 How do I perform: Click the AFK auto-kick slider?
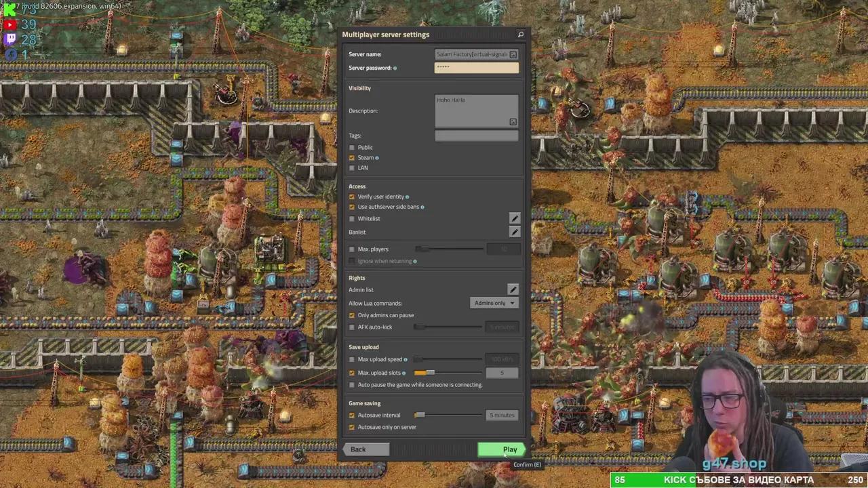[x=448, y=327]
